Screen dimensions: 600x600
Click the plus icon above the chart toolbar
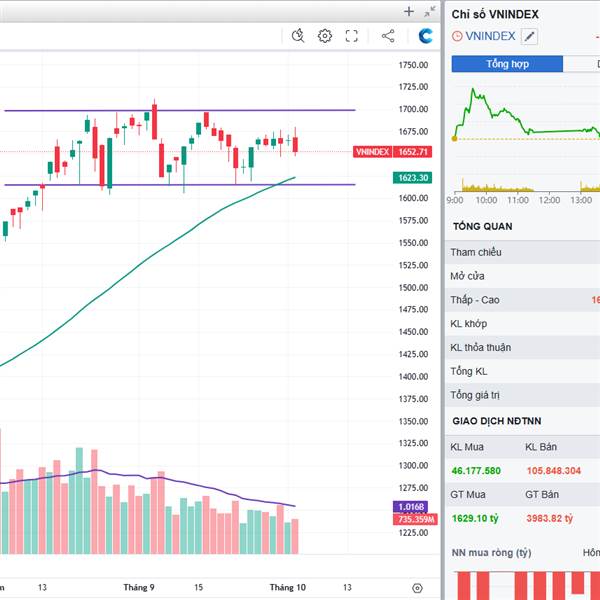408,12
